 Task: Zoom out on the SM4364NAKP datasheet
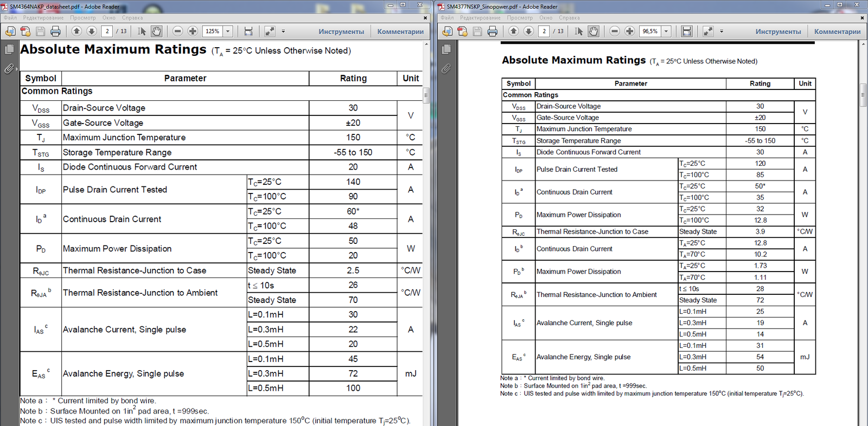(177, 31)
